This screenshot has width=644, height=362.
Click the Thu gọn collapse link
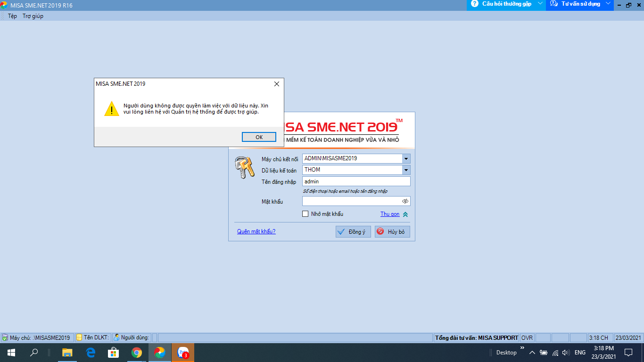pos(390,214)
